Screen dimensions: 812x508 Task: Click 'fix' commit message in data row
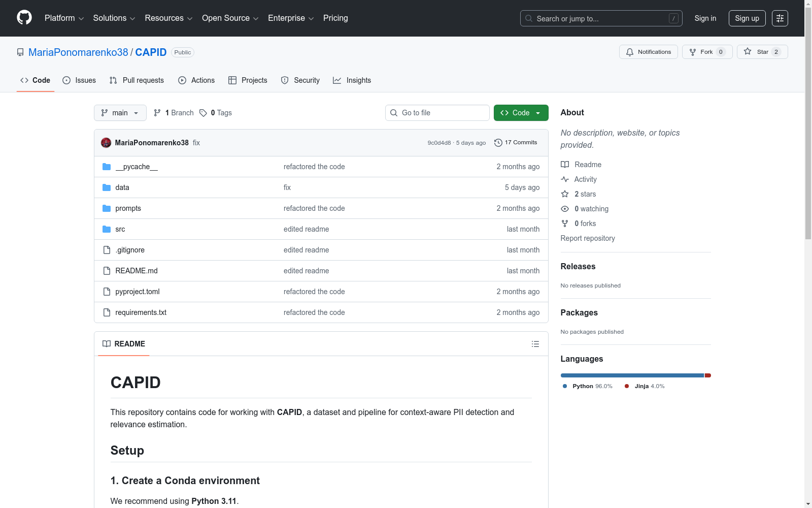tap(287, 187)
